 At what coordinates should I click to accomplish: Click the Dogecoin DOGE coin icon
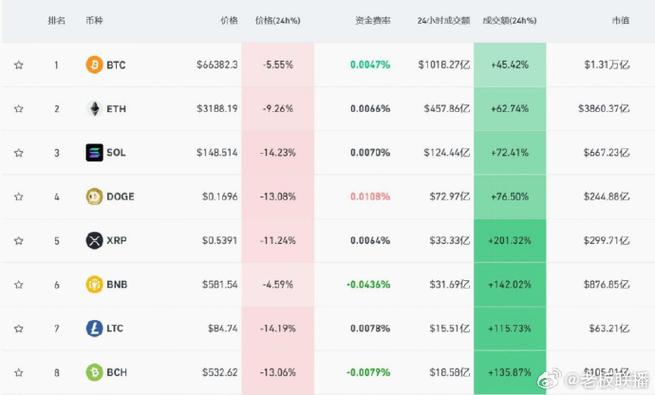(x=94, y=196)
